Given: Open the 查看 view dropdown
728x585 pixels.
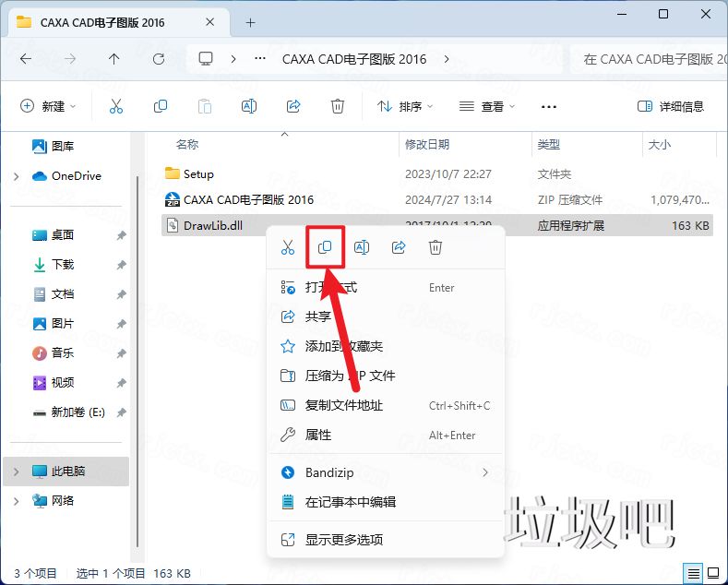Looking at the screenshot, I should (487, 106).
